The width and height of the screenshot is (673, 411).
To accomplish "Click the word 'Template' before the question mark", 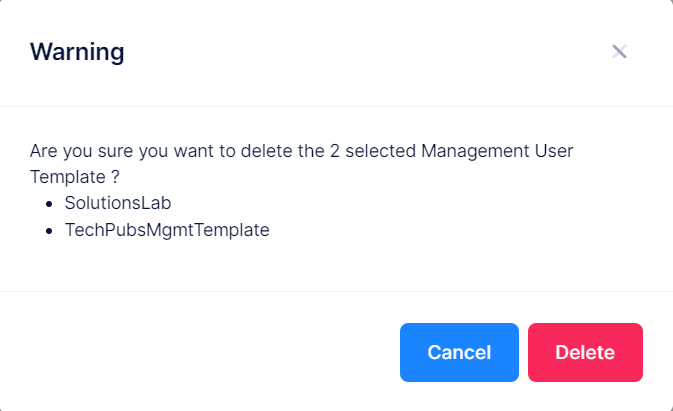I will [66, 177].
